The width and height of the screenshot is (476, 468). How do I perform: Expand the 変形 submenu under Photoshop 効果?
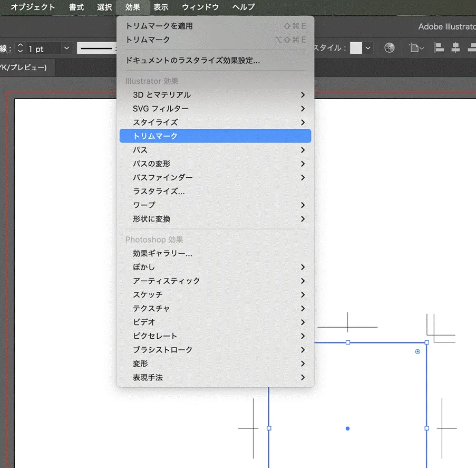click(x=215, y=364)
